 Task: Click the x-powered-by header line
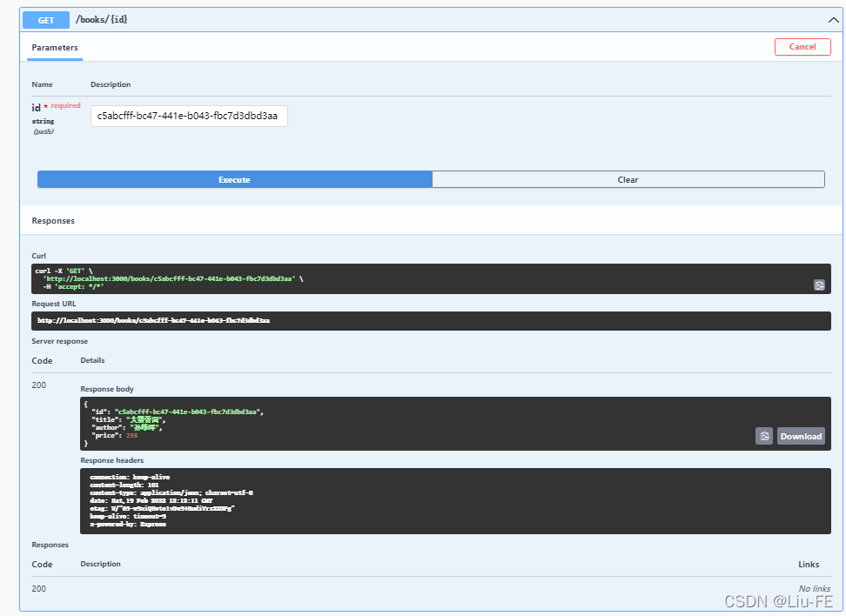tap(128, 525)
